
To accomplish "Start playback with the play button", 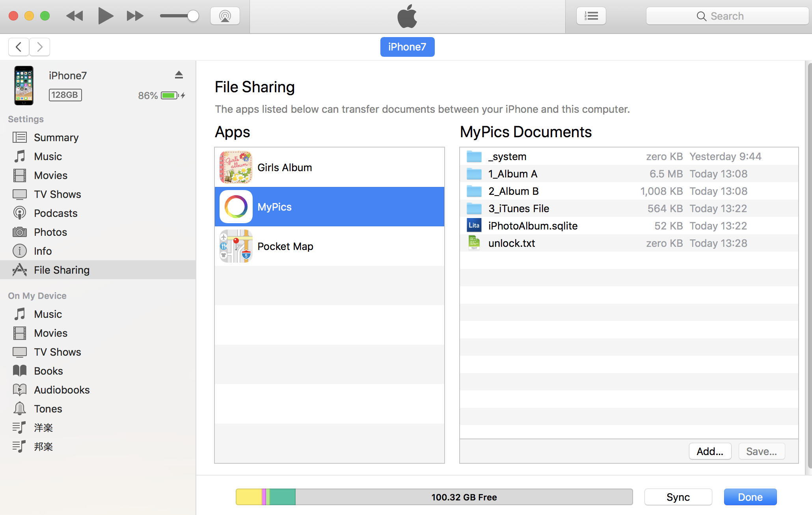I will tap(105, 16).
